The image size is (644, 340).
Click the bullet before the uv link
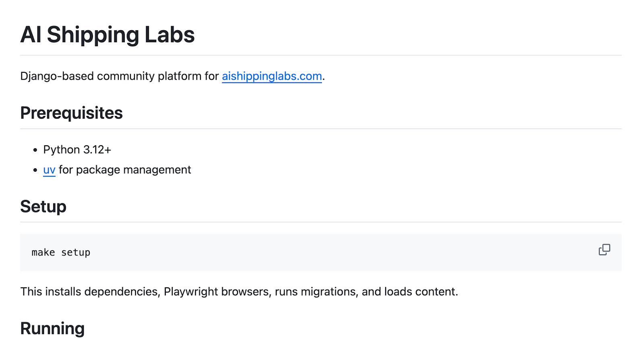pyautogui.click(x=35, y=170)
